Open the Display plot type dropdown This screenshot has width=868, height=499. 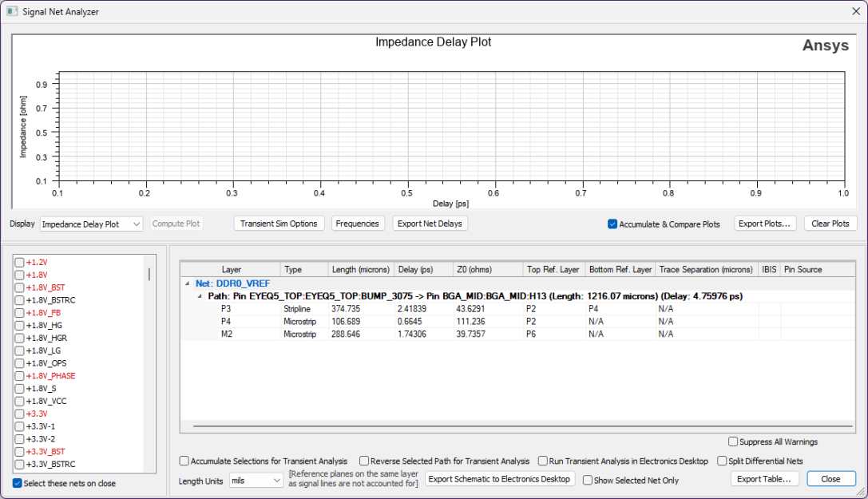pyautogui.click(x=91, y=224)
